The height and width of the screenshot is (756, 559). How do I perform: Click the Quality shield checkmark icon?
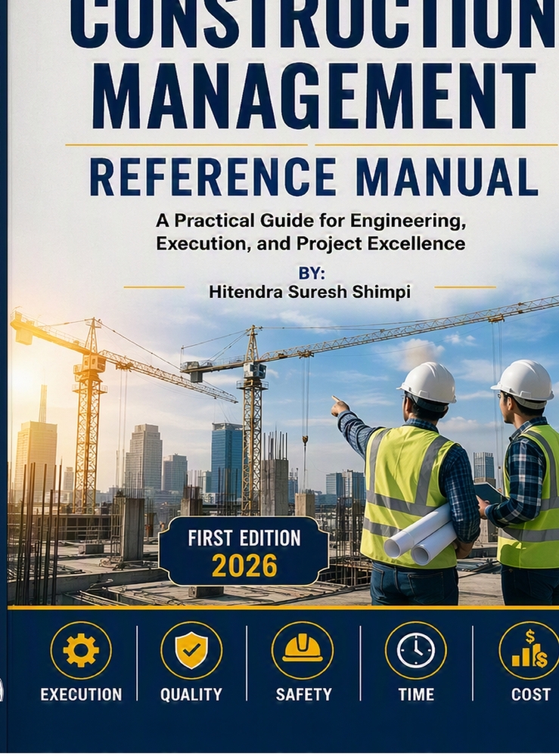click(191, 650)
